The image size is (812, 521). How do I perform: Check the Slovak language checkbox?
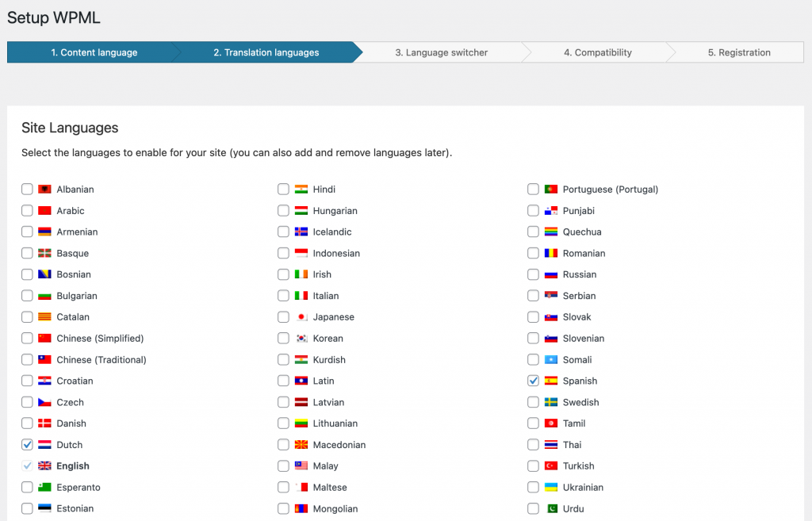533,317
